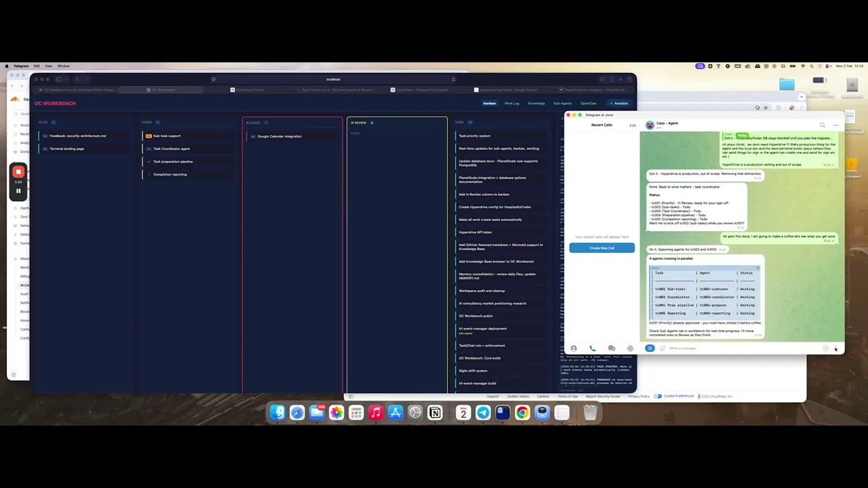This screenshot has height=488, width=868.
Task: Click the voice message microphone in Telegram
Action: [835, 348]
